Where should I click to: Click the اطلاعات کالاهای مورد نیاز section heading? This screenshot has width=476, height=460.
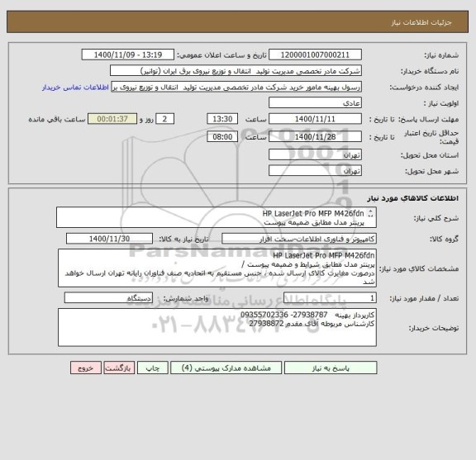pos(413,198)
